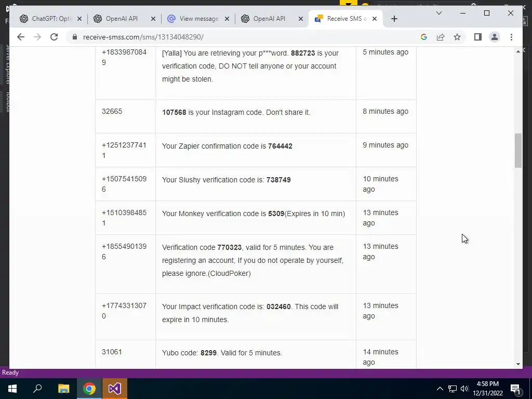Select the Instagram code 107568

tap(174, 112)
